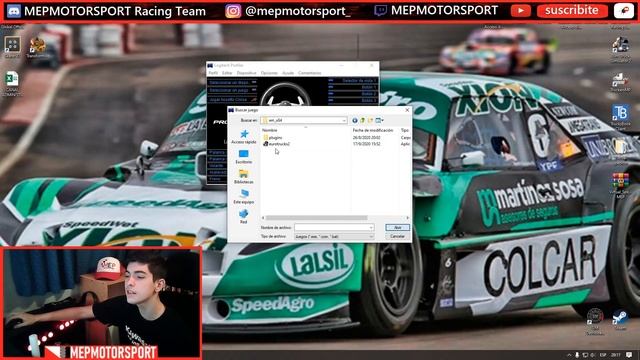The height and width of the screenshot is (360, 640).
Task: Click the back navigation arrow in file dialog
Action: 355,120
